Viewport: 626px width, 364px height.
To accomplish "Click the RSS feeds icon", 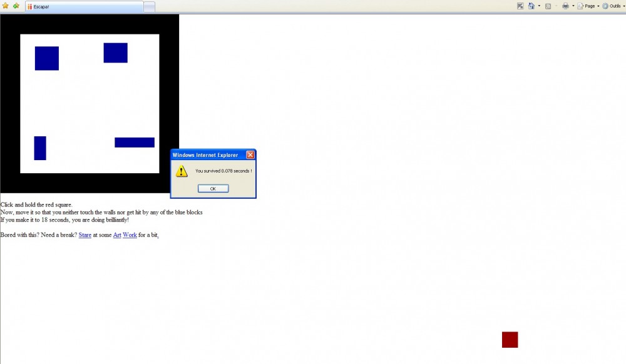I will coord(548,6).
